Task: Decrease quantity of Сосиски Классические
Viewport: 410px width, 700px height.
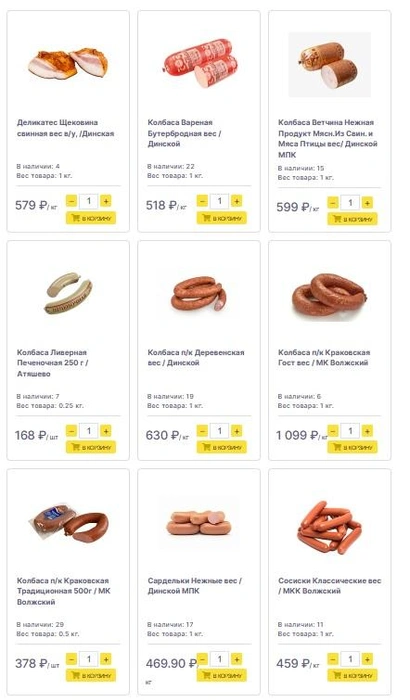Action: (x=333, y=659)
